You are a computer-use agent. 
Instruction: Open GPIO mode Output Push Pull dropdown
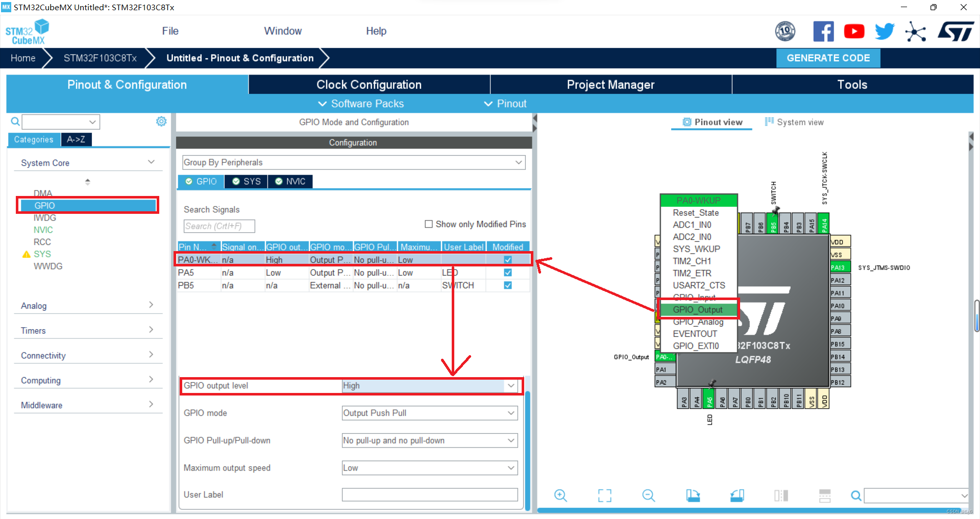[430, 413]
